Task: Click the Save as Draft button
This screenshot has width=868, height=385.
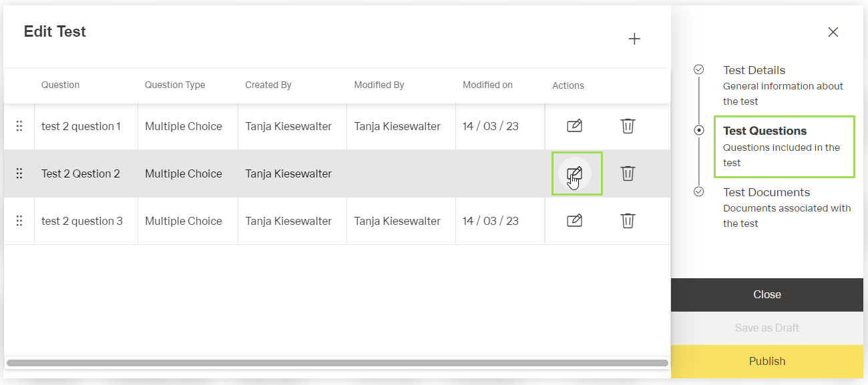Action: (x=767, y=328)
